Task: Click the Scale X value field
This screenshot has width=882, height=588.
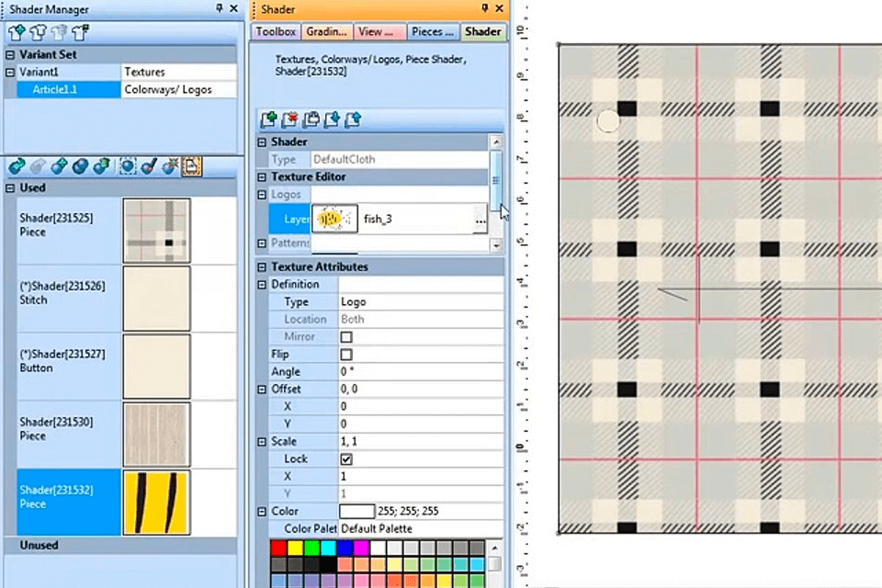Action: [x=421, y=477]
